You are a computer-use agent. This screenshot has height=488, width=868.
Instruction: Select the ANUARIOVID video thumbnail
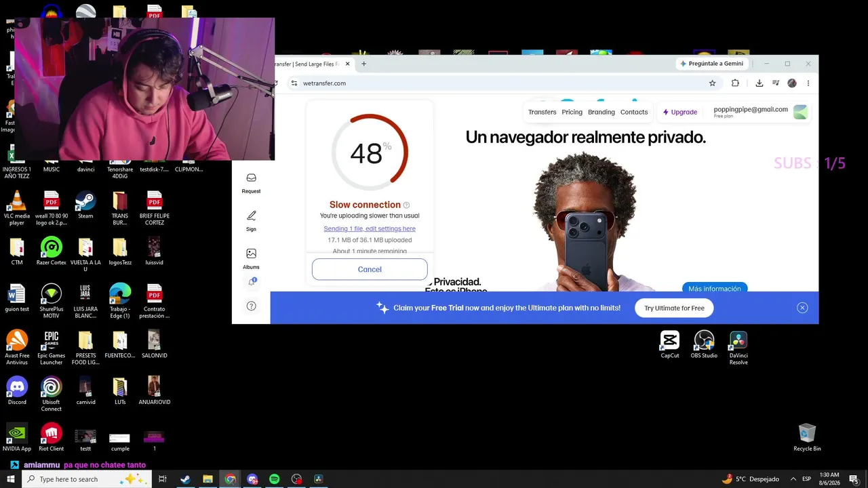tap(154, 390)
